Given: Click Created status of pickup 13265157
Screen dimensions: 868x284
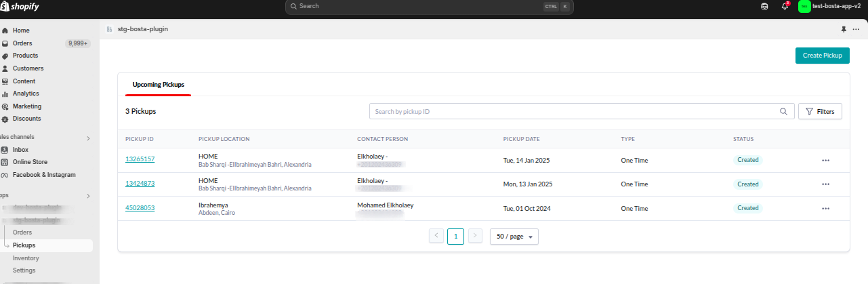Looking at the screenshot, I should tap(748, 160).
